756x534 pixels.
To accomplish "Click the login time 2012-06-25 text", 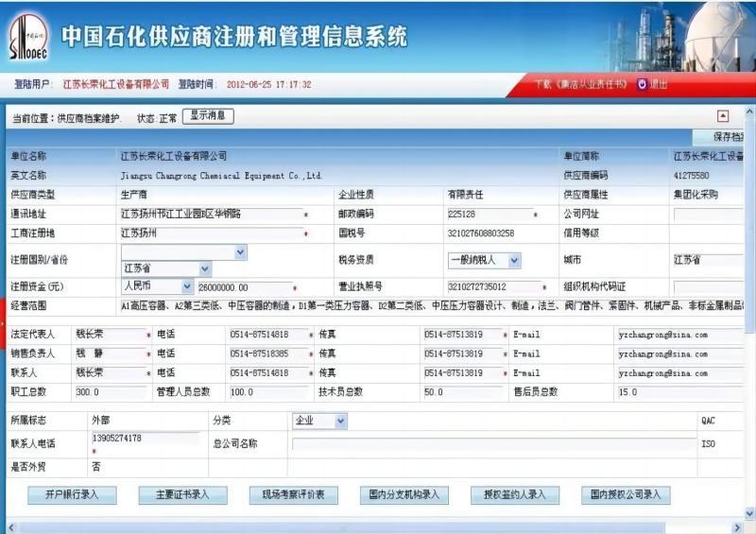I will [269, 84].
